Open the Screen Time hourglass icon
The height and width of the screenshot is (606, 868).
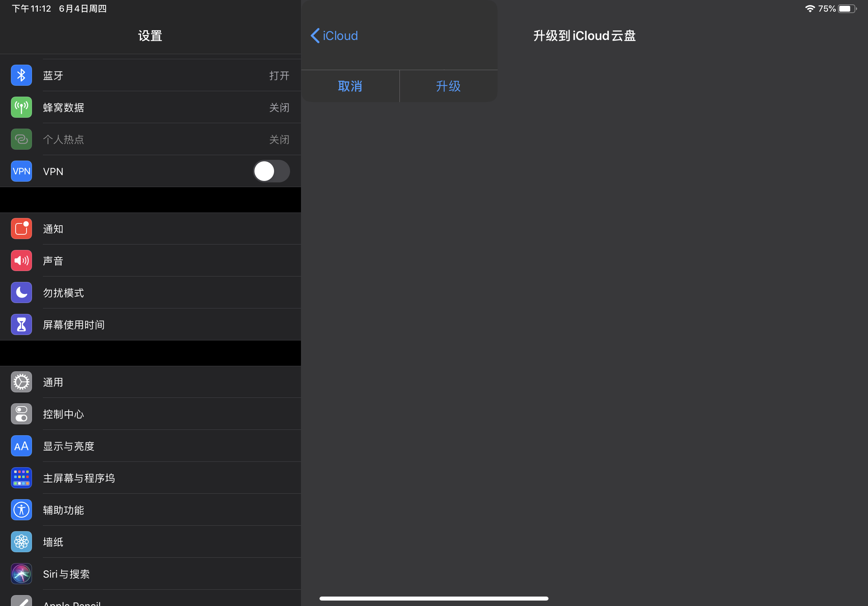click(21, 324)
